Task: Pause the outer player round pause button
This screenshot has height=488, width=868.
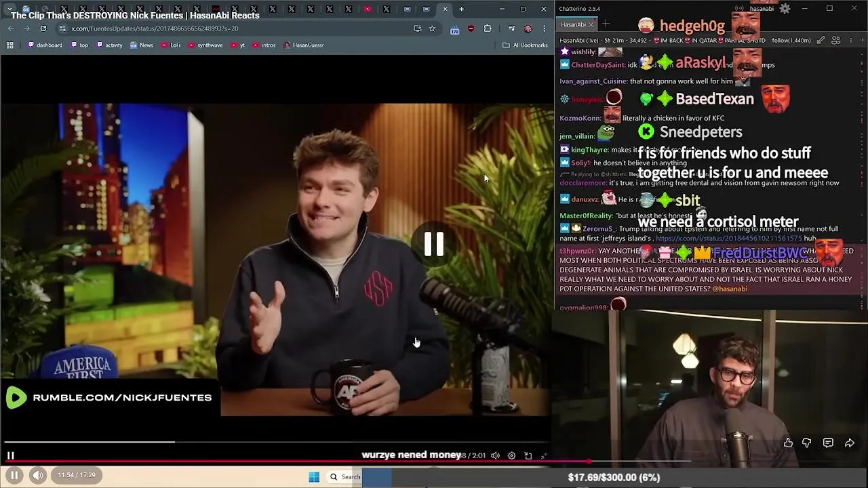Action: 14,475
